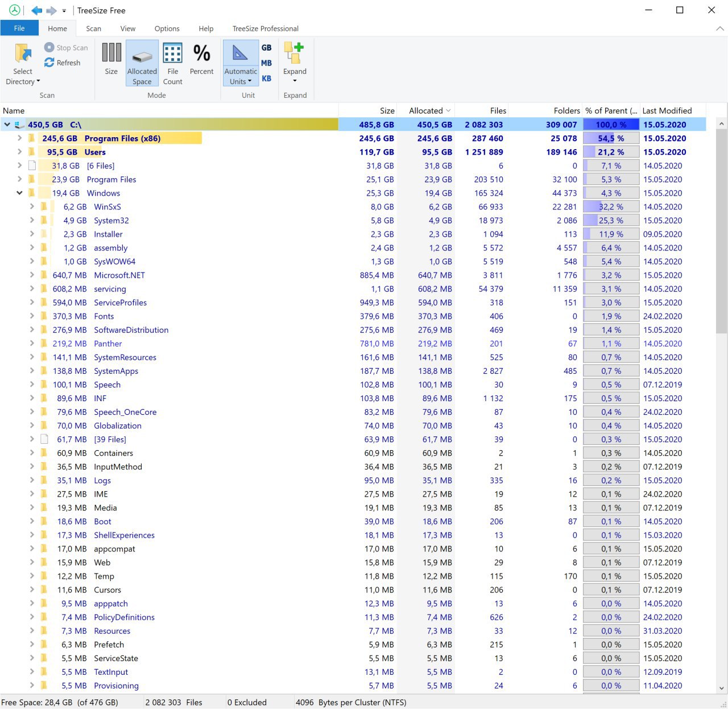The image size is (728, 709).
Task: Click the [39 Files] document icon
Action: (44, 439)
